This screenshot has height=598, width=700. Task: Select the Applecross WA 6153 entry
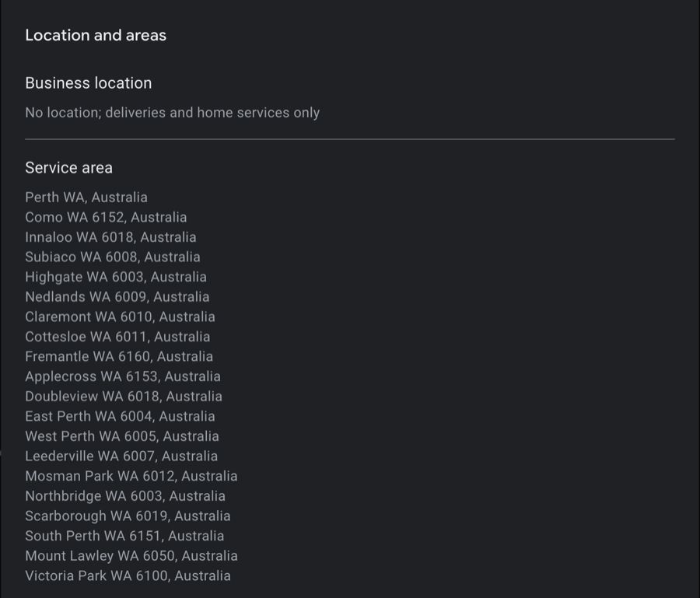[123, 376]
